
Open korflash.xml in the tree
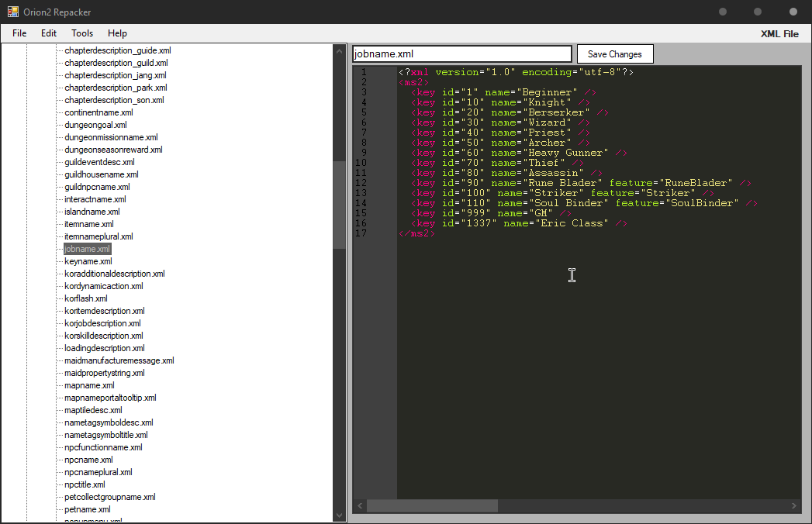[85, 298]
